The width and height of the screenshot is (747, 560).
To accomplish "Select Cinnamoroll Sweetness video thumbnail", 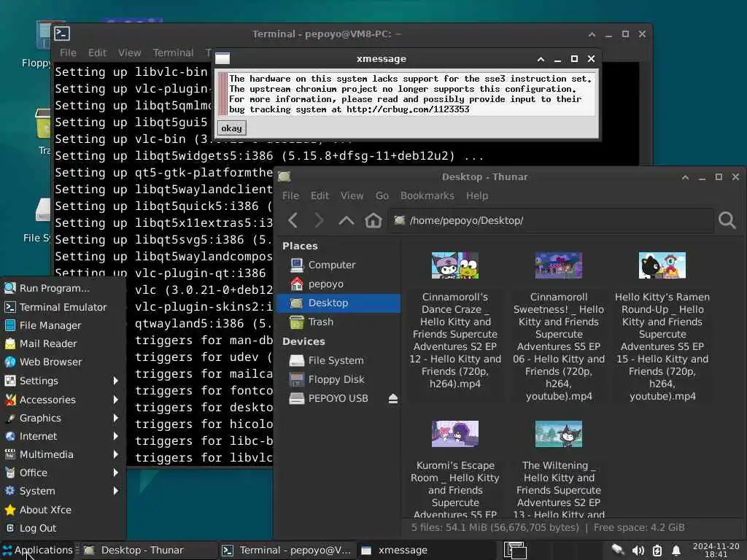I will pos(558,265).
